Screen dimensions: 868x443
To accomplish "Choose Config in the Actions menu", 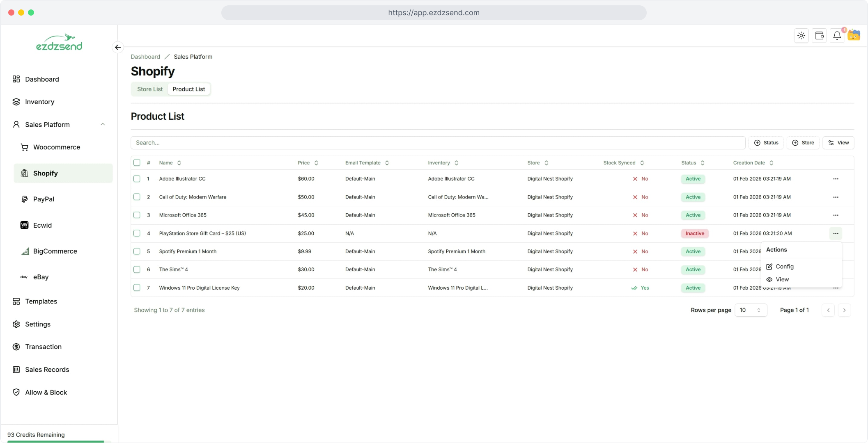I will tap(784, 266).
